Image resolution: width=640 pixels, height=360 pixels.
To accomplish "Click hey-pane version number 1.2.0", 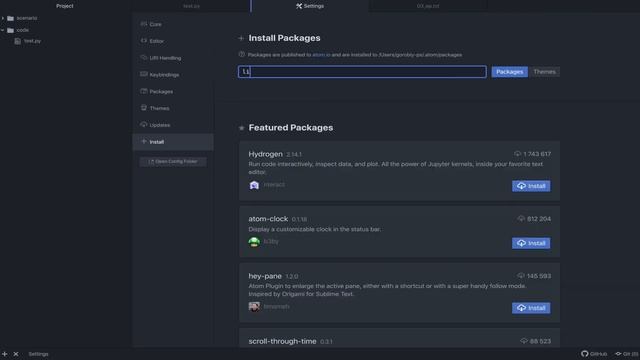I will (291, 276).
